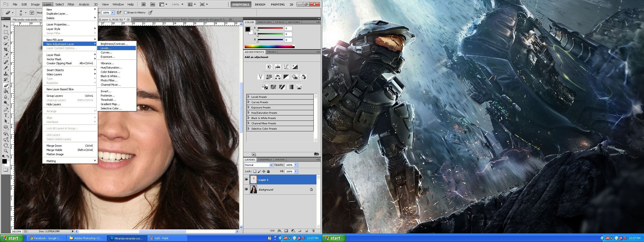Toggle Lock all padlock icon
644x242 pixels.
pyautogui.click(x=268, y=171)
